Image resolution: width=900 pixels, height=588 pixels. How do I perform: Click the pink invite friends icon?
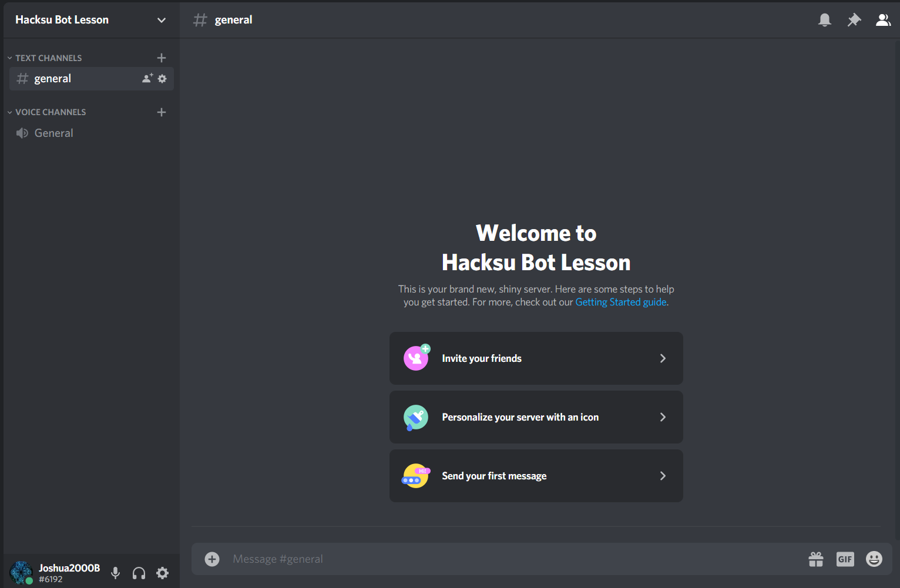(417, 358)
